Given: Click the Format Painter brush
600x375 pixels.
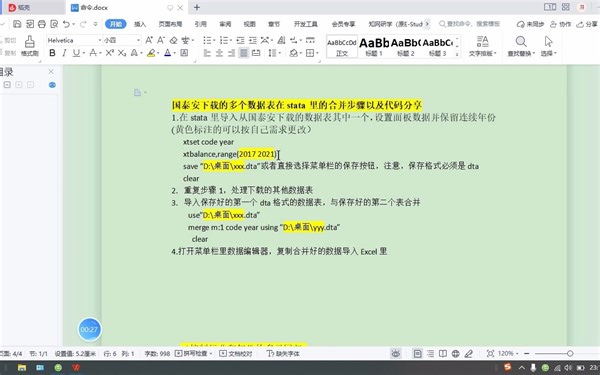Looking at the screenshot, I should coord(29,46).
